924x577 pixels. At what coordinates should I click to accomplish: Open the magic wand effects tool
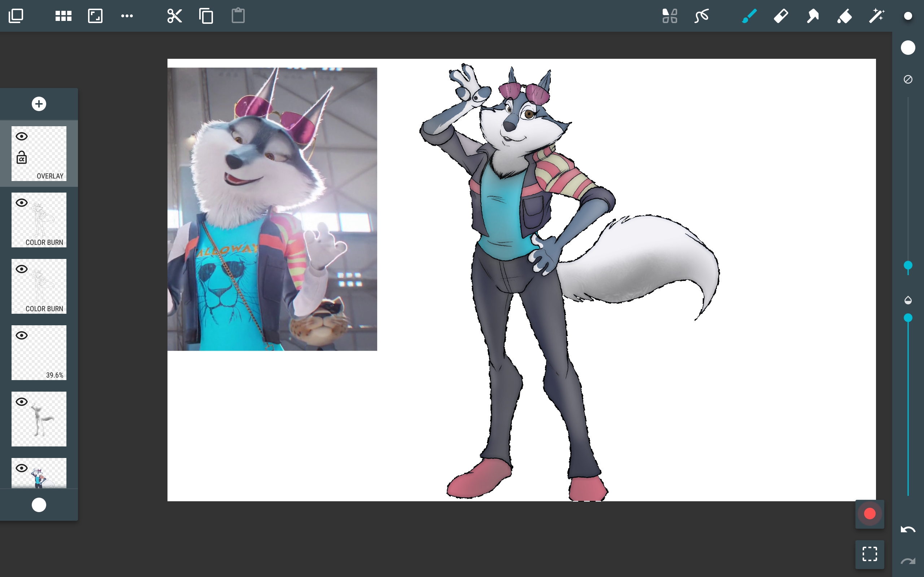(876, 16)
